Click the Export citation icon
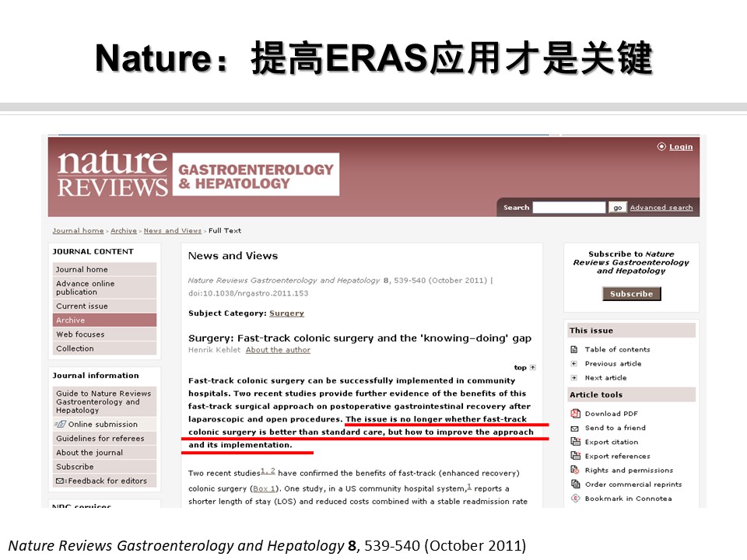Image resolution: width=747 pixels, height=560 pixels. click(x=575, y=442)
